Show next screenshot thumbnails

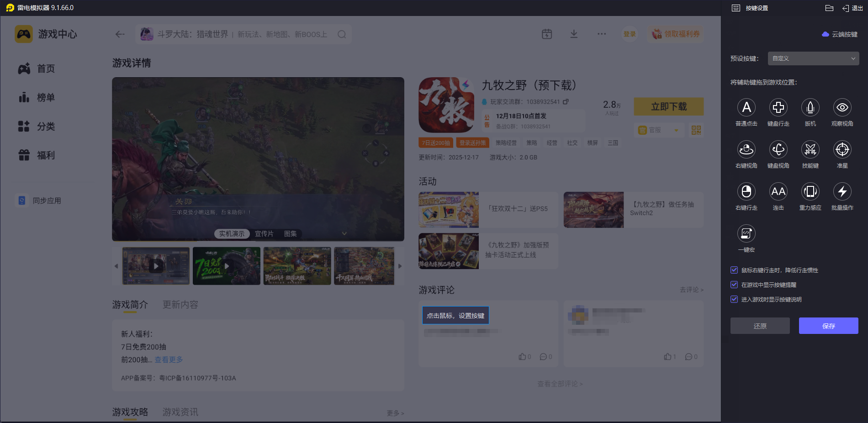point(400,266)
